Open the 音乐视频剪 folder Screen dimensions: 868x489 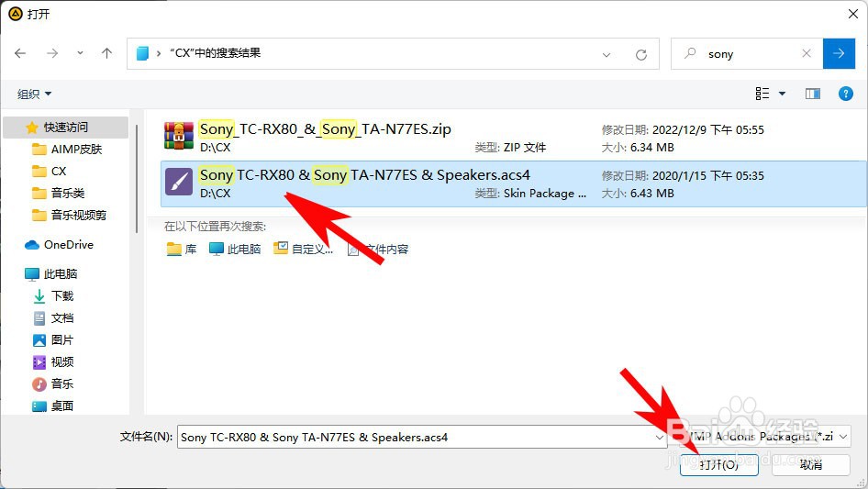(x=69, y=215)
